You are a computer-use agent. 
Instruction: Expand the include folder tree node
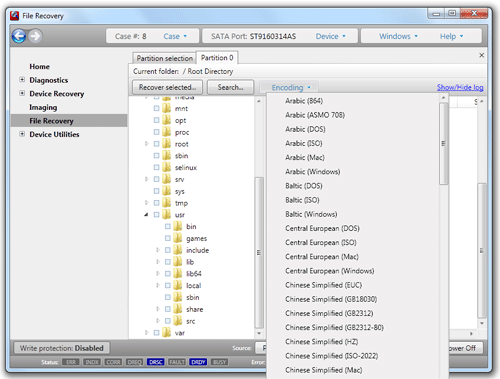(158, 250)
